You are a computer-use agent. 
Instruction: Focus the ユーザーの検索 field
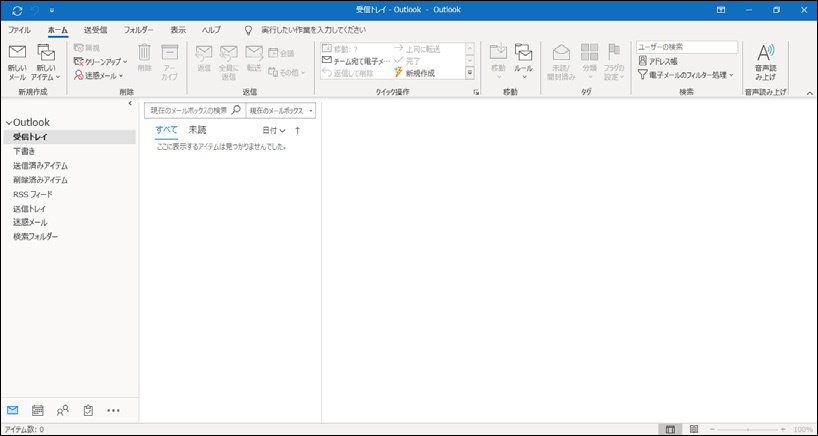pos(687,47)
